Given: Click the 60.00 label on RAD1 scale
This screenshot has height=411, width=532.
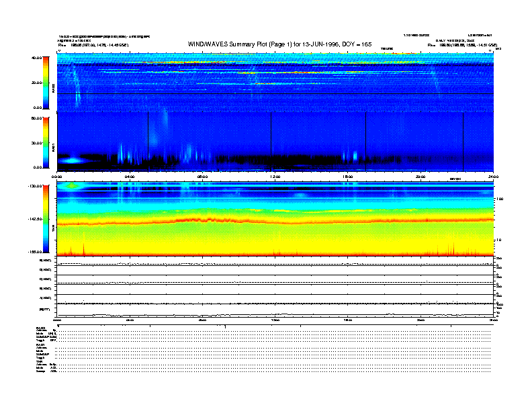Looking at the screenshot, I should coord(36,118).
